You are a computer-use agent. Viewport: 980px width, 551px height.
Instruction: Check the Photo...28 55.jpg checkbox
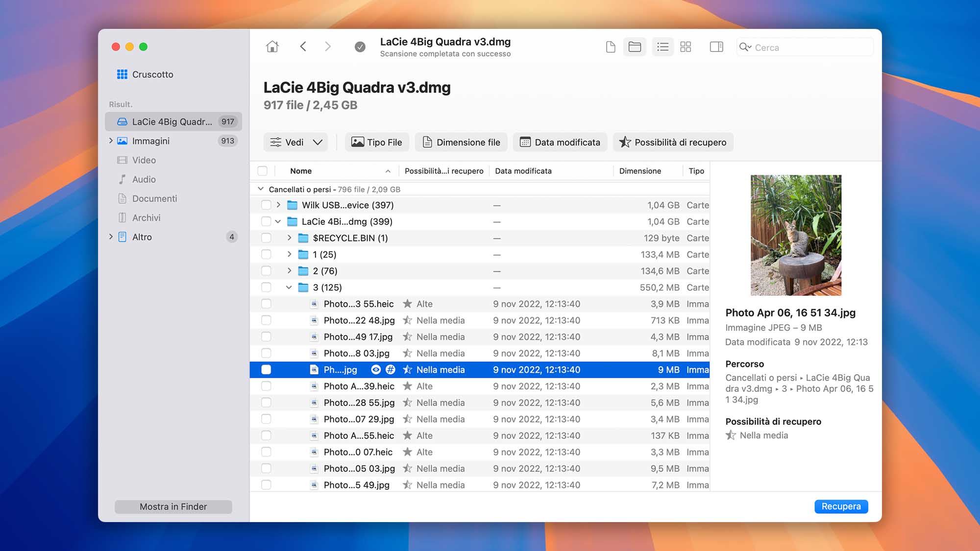[x=266, y=403]
